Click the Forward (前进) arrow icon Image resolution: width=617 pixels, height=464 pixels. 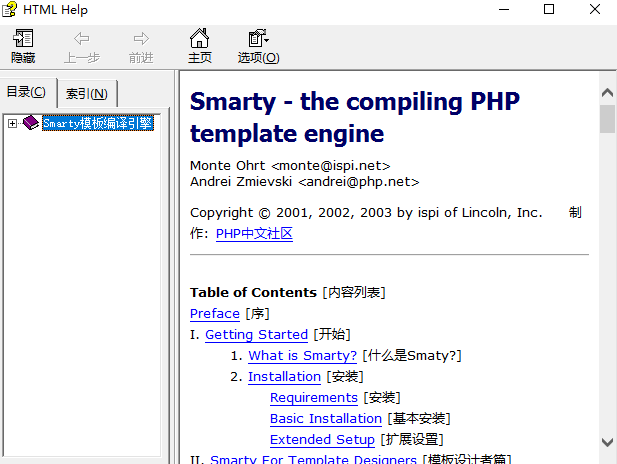[141, 38]
